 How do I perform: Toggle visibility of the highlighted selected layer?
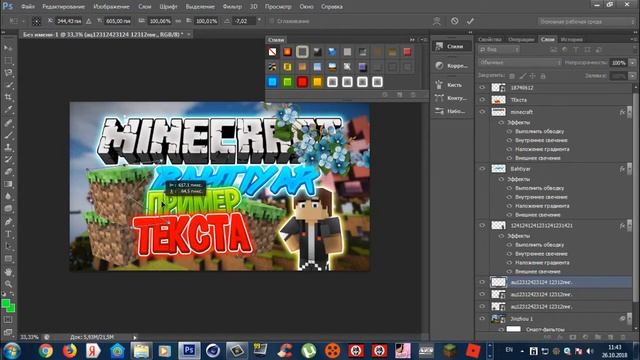(x=482, y=282)
